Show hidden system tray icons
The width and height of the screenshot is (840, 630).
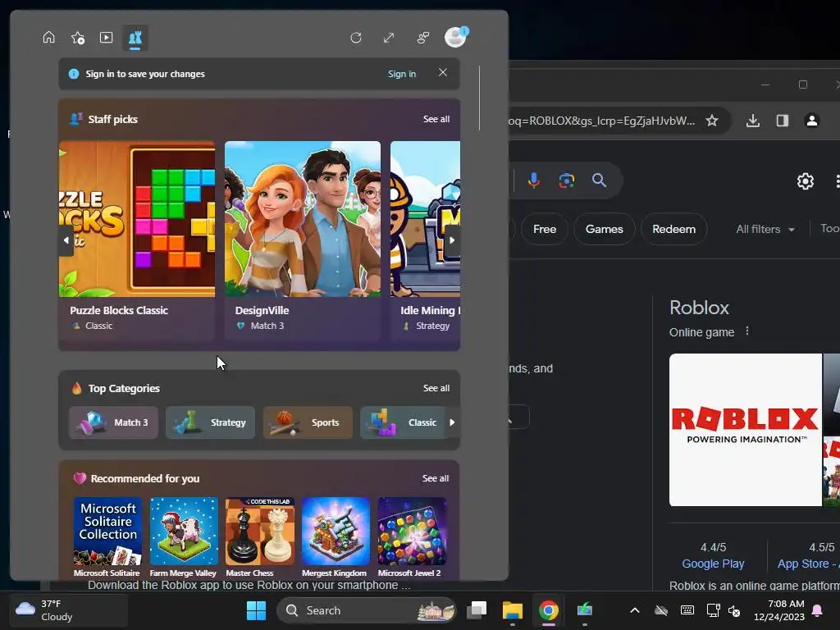pos(635,610)
